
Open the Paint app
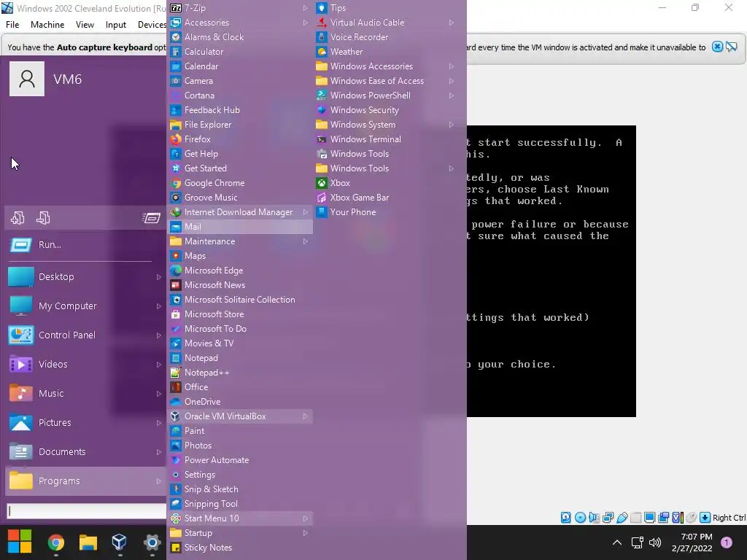[x=239, y=430]
